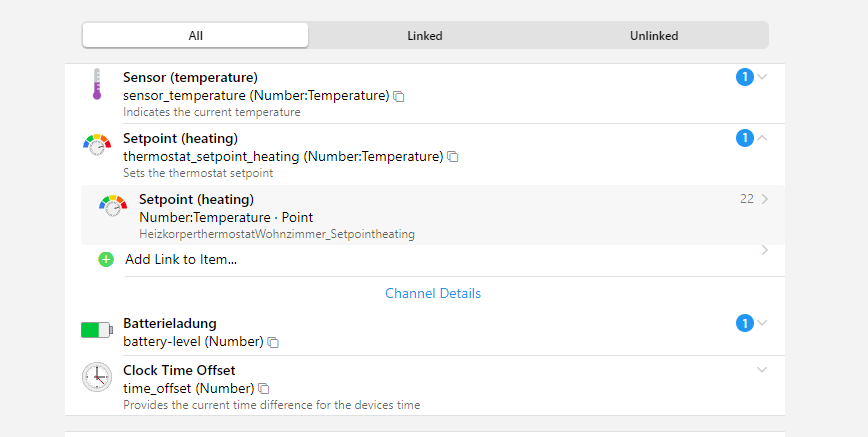868x437 pixels.
Task: Select the All filter tab
Action: click(x=196, y=35)
